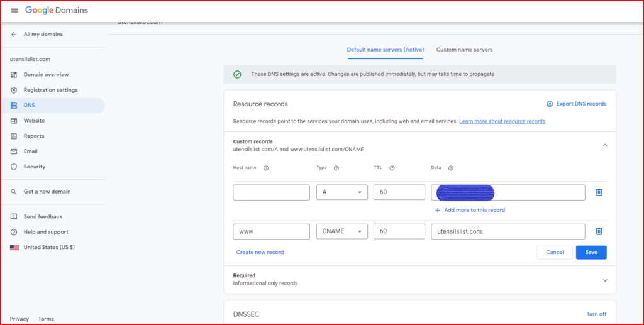Click the CNAME TTL field

399,231
